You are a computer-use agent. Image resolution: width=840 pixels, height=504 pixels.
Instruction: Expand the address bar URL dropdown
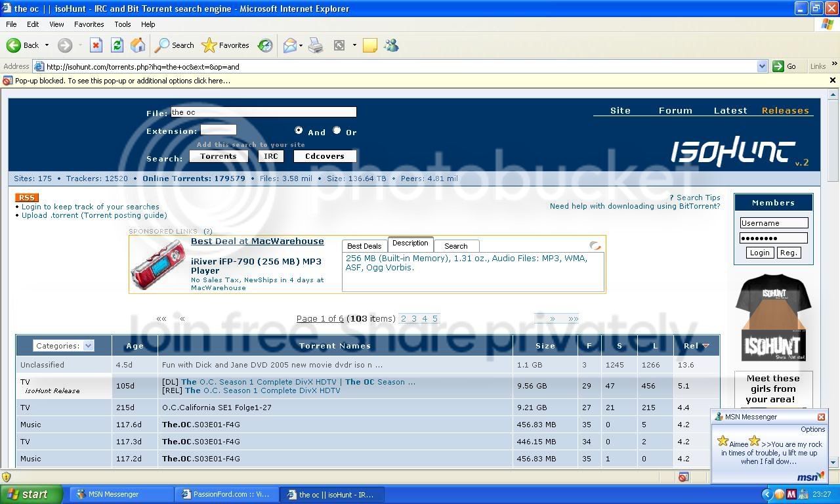click(762, 66)
